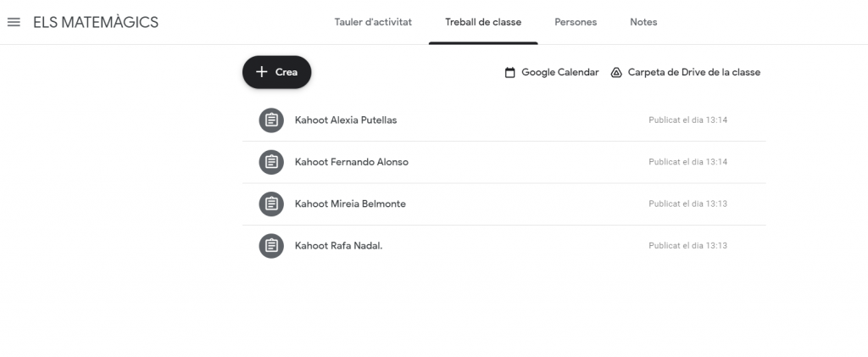Click the Drive folder icon

pyautogui.click(x=617, y=73)
